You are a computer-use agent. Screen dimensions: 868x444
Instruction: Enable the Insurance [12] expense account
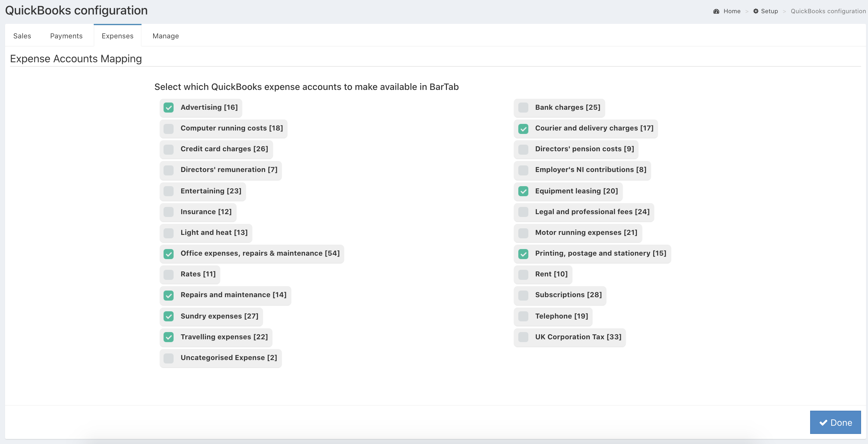click(x=169, y=212)
